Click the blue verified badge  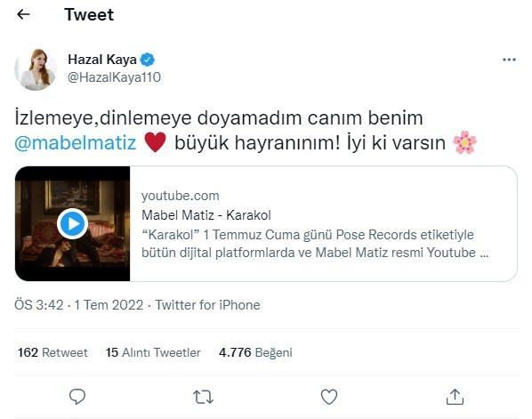point(148,60)
